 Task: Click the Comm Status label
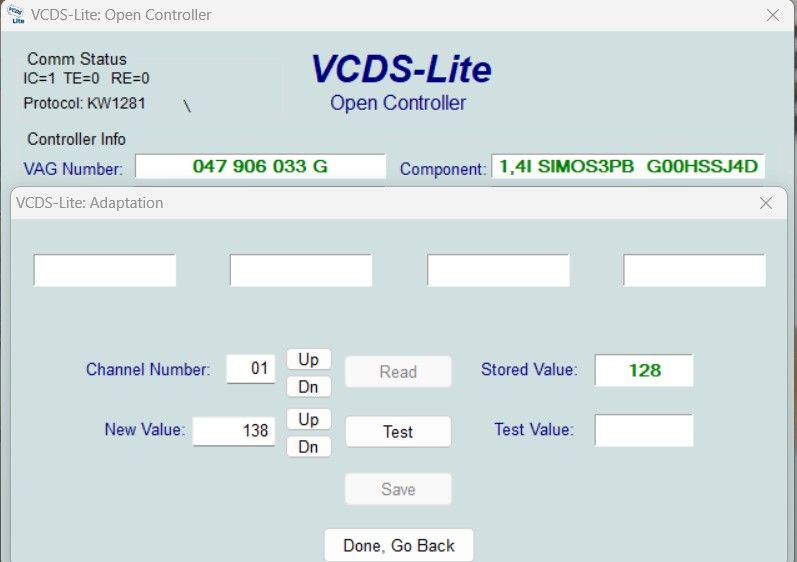click(x=77, y=59)
